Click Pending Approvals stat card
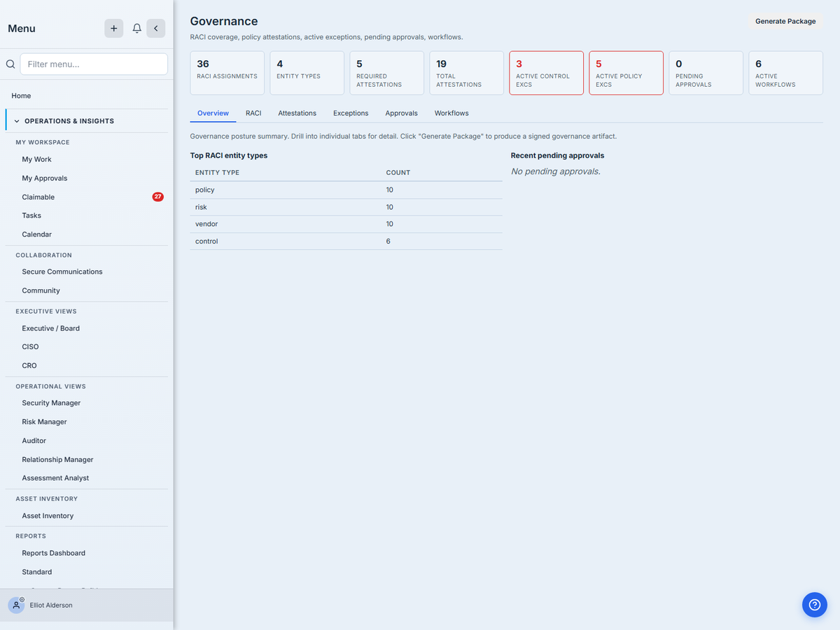This screenshot has width=840, height=630. coord(706,73)
